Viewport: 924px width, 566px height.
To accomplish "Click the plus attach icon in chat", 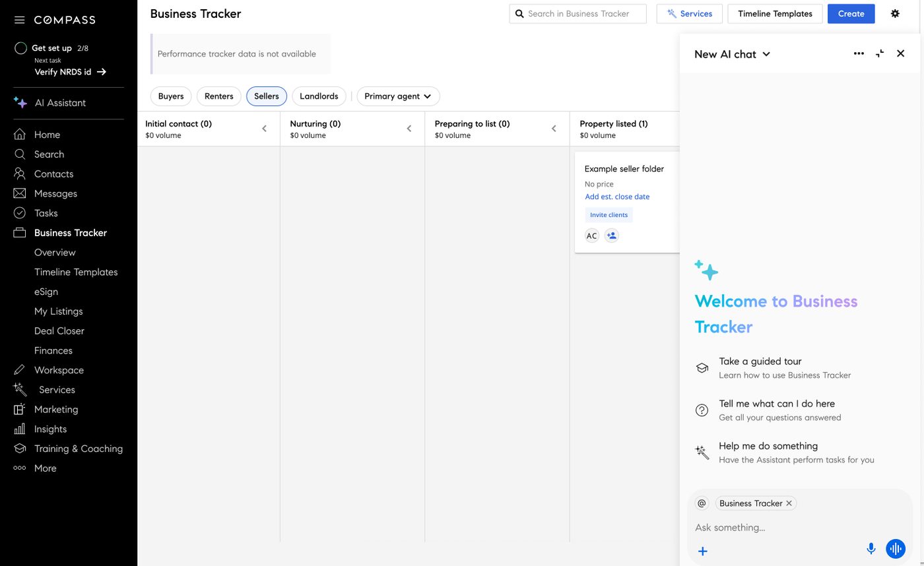I will pyautogui.click(x=703, y=551).
